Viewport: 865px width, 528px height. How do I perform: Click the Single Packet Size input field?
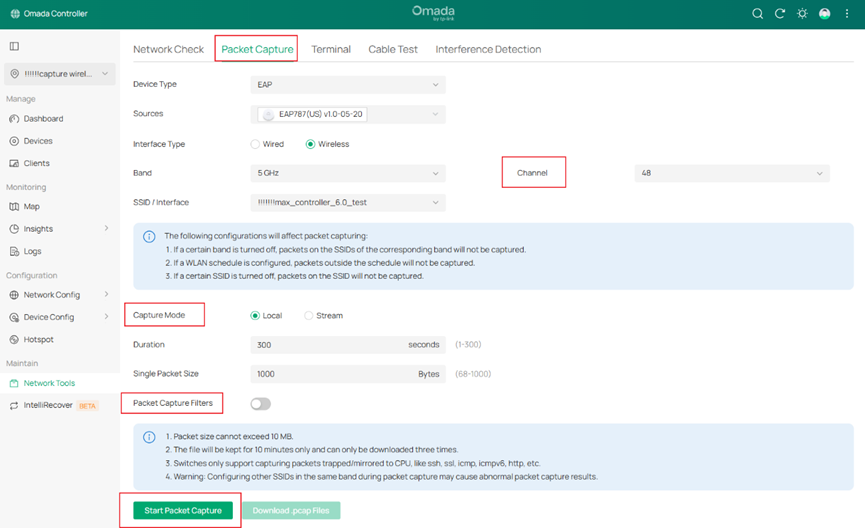[x=348, y=374]
